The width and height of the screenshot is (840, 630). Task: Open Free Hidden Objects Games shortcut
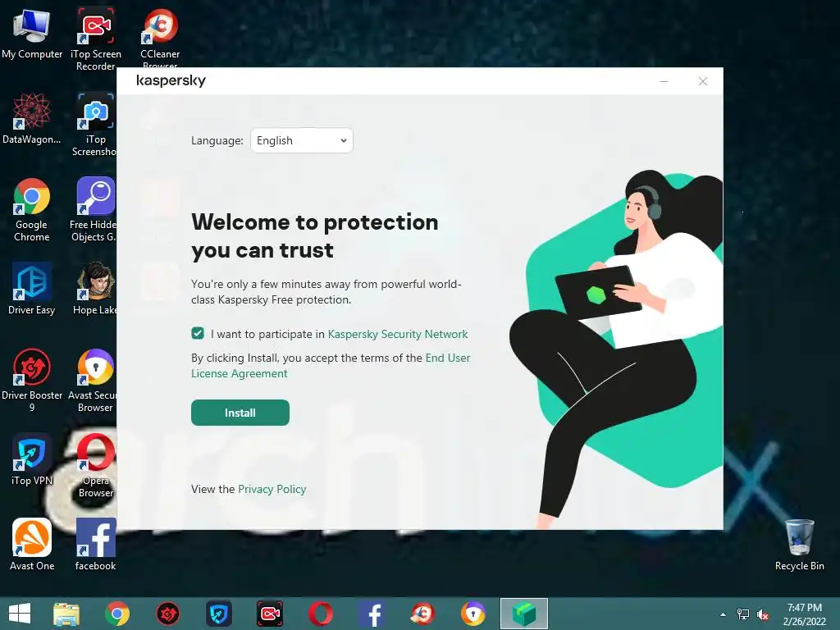[x=94, y=209]
